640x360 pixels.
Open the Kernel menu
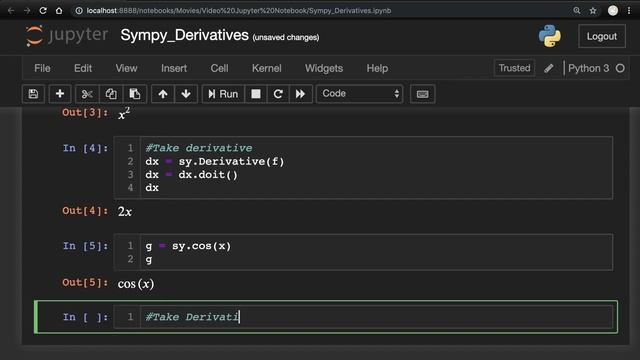tap(267, 68)
